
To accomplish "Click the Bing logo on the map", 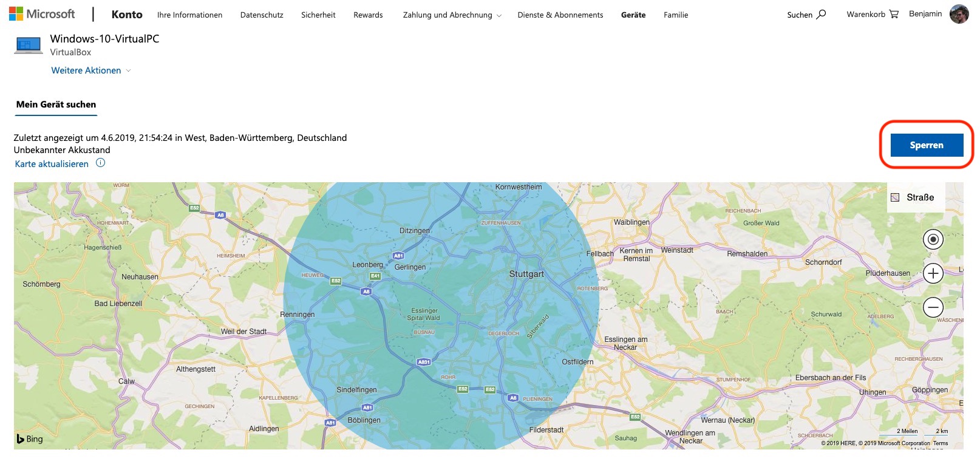I will pyautogui.click(x=30, y=439).
